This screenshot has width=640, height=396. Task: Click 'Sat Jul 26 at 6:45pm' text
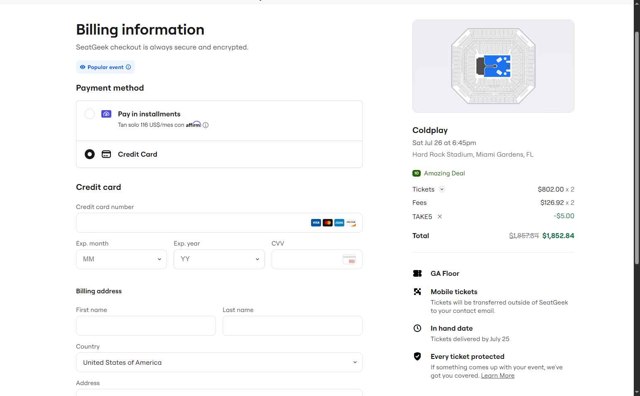(444, 142)
